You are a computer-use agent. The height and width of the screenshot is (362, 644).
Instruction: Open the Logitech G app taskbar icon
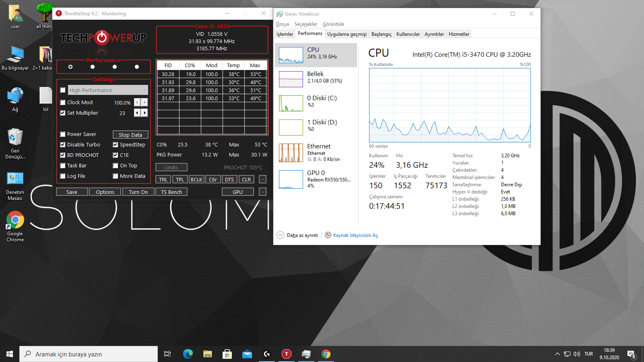click(266, 354)
